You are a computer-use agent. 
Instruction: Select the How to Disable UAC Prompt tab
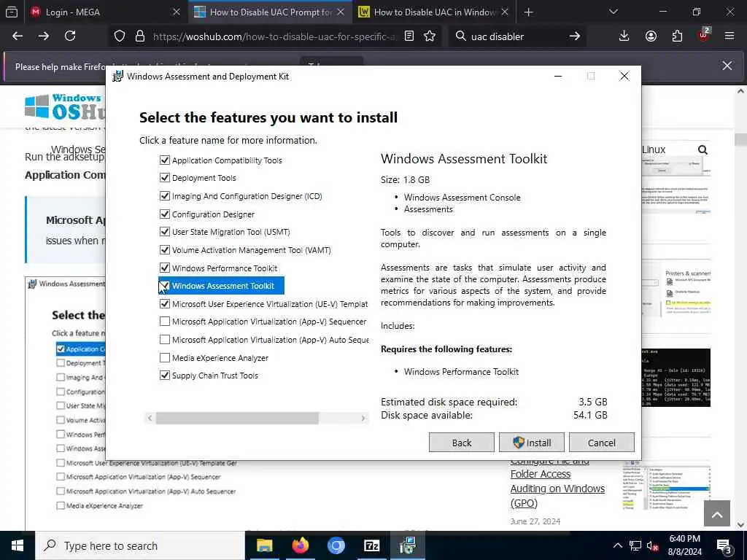click(x=270, y=12)
